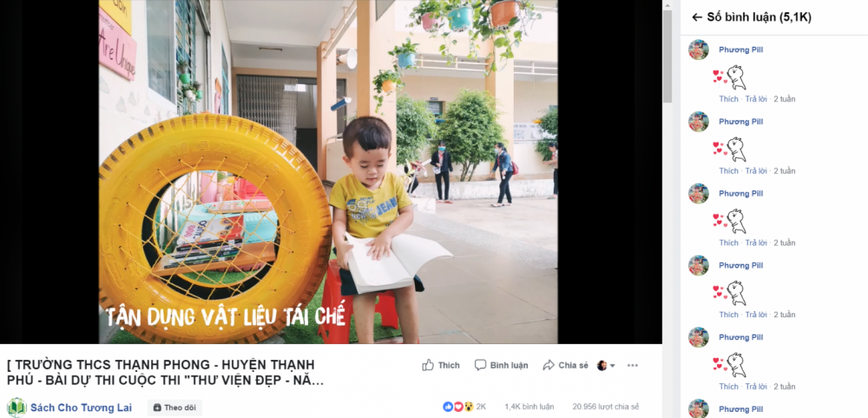Click Sách Cho Tương Lai page logo

click(16, 408)
